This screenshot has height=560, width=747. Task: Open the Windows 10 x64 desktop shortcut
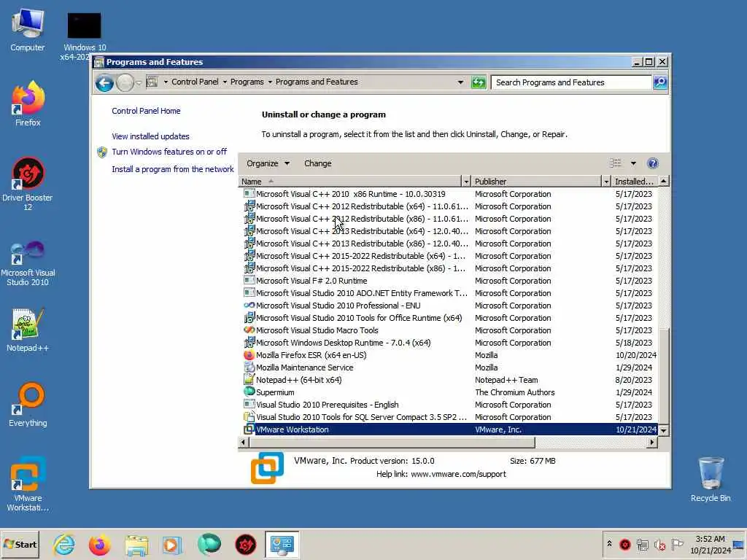[x=84, y=36]
